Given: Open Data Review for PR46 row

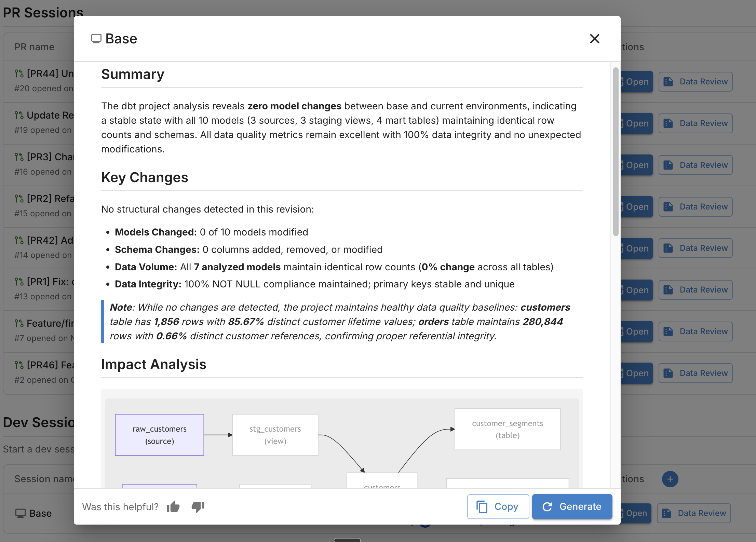Looking at the screenshot, I should click(x=696, y=373).
